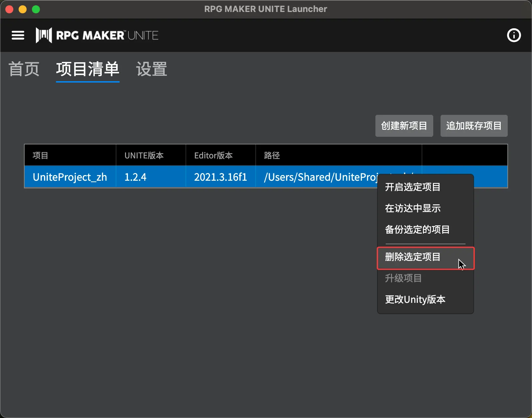
Task: Select the UniteProject_zh project name cell
Action: coord(70,177)
